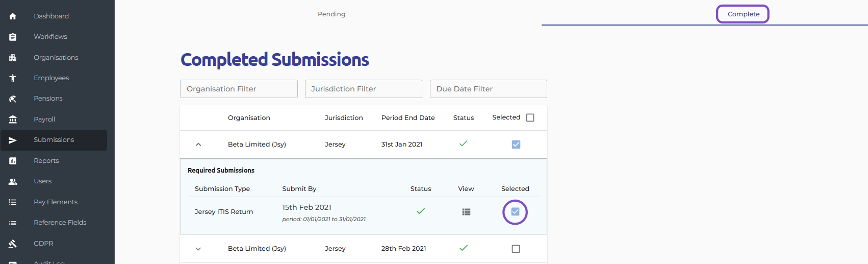Click the Pay Elements list icon
This screenshot has height=264, width=868.
coord(13,202)
